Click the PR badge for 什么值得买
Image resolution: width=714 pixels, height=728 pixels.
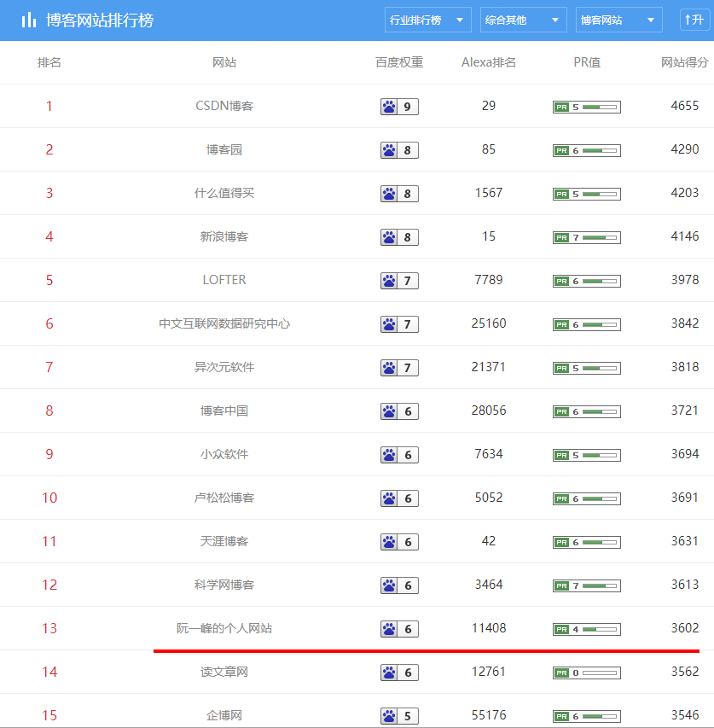[586, 194]
